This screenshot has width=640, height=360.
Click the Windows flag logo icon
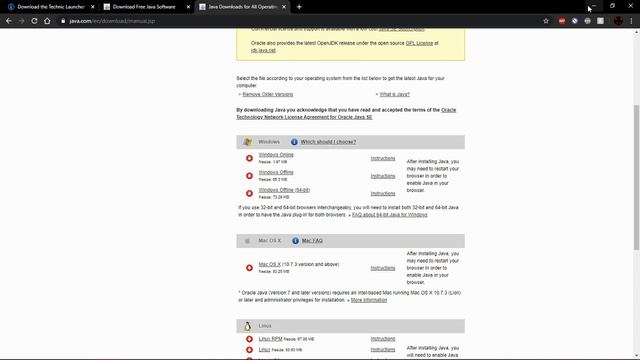[x=247, y=142]
